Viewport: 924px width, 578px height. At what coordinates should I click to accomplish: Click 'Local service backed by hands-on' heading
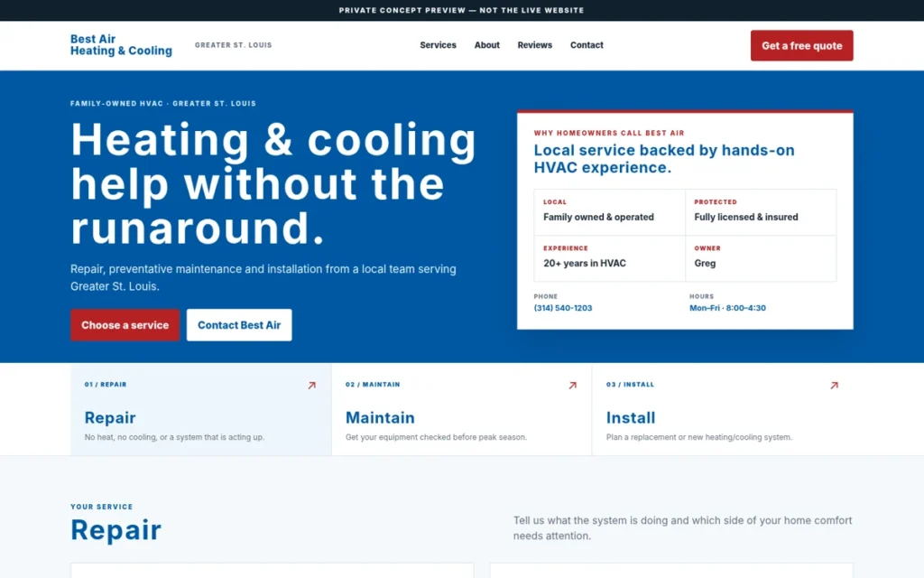[x=664, y=159]
